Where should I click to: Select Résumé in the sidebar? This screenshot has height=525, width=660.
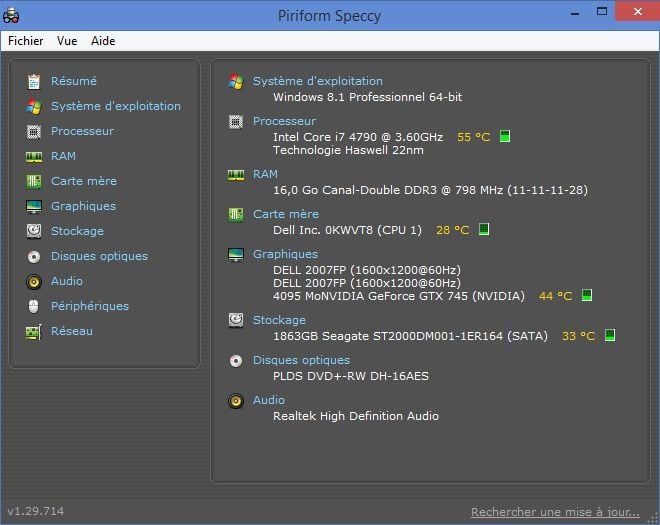tap(74, 81)
